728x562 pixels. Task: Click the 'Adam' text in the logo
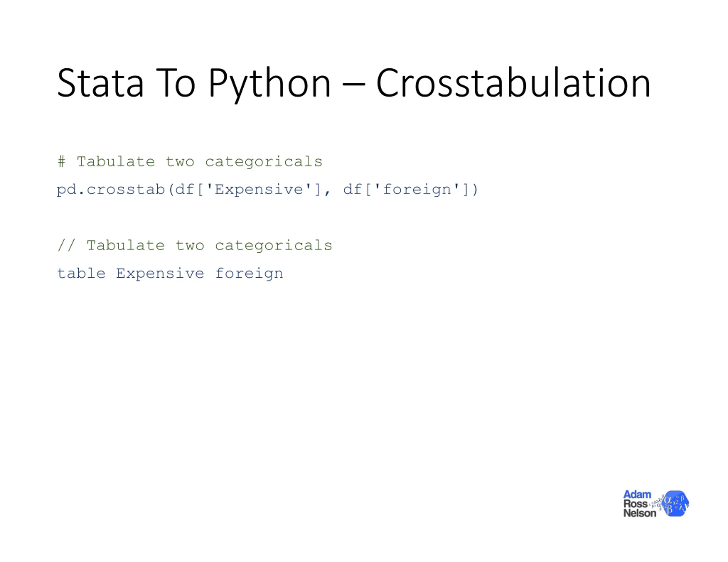tap(637, 494)
